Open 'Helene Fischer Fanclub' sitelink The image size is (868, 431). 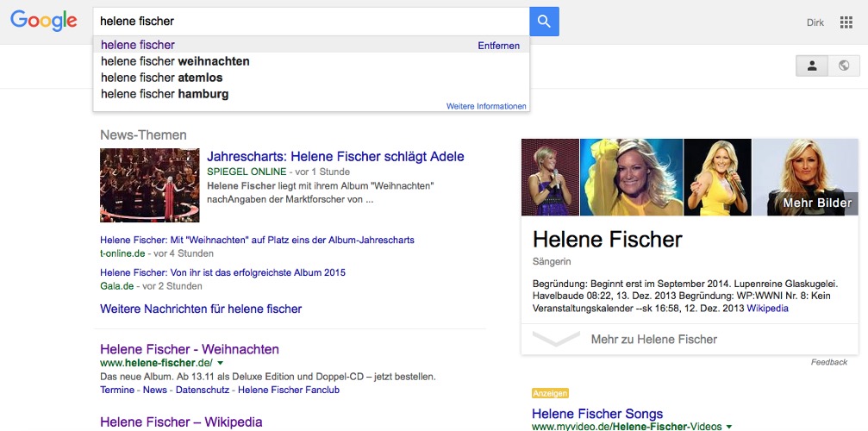[x=289, y=390]
